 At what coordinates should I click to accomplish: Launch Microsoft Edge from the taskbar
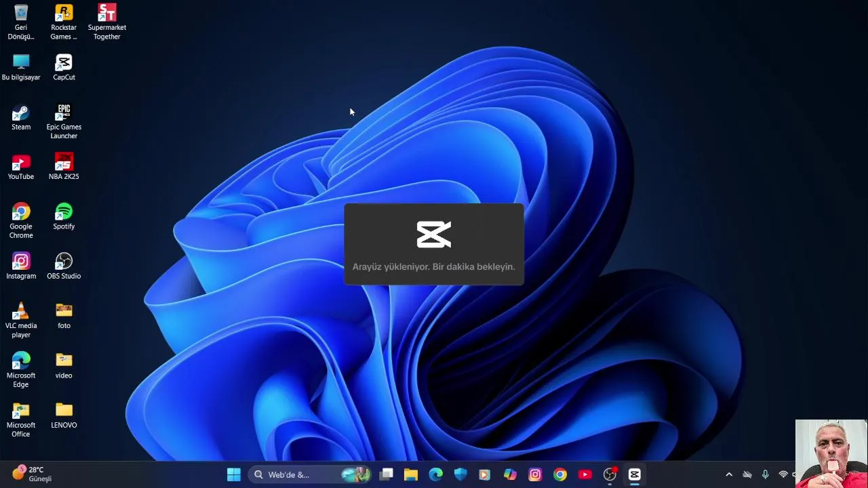coord(435,474)
